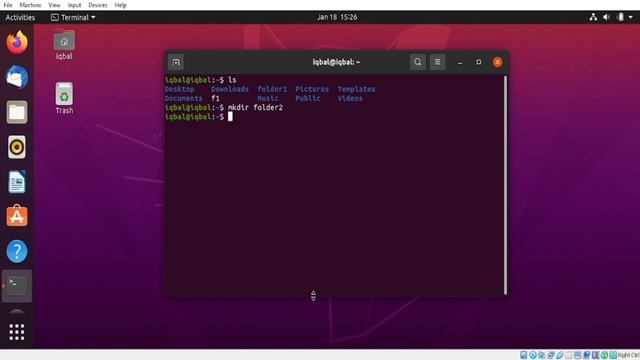Click 'Music' in ls output
The width and height of the screenshot is (640, 360).
click(268, 98)
